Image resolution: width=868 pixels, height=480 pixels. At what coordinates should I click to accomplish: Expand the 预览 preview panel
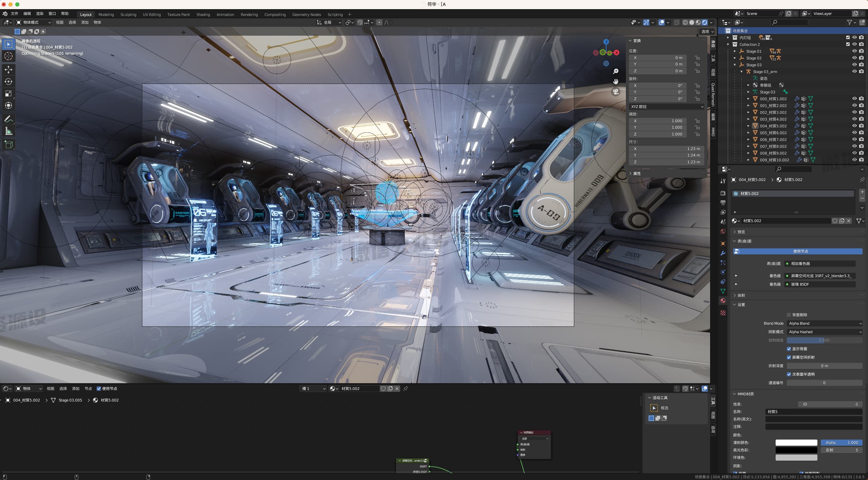point(741,232)
